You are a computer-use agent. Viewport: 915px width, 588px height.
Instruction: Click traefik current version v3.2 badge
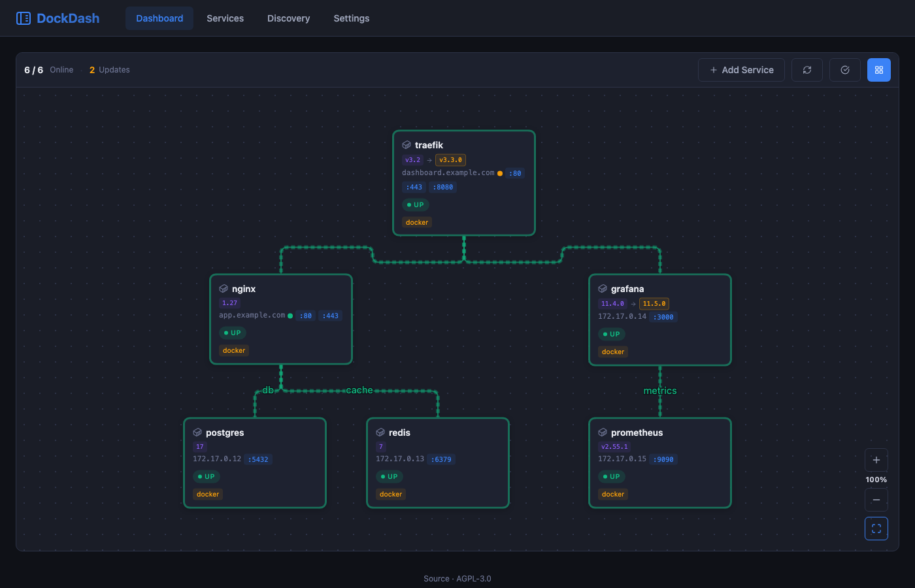point(412,160)
